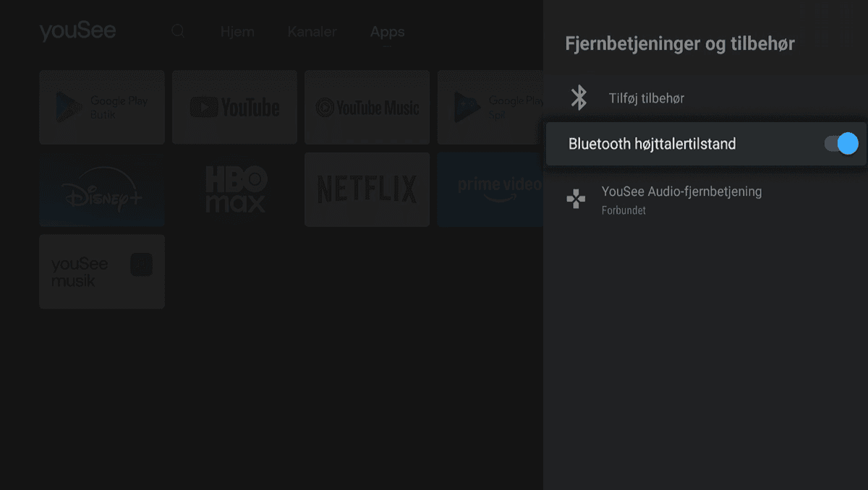Launch the YouTube app tile
Image resolution: width=868 pixels, height=490 pixels.
point(234,107)
